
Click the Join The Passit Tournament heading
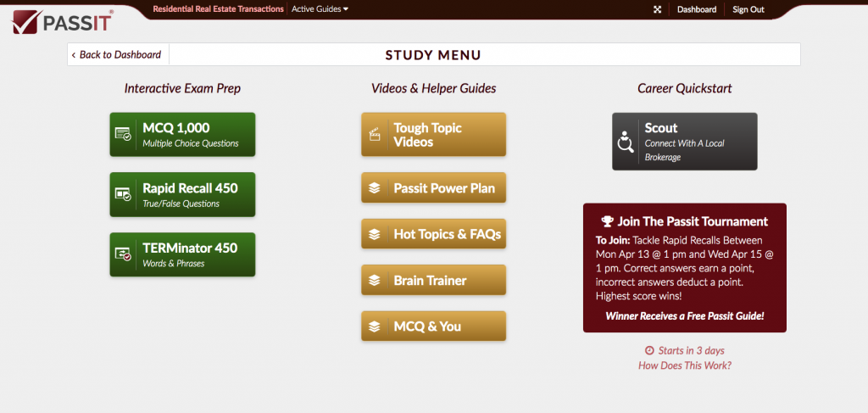[693, 221]
